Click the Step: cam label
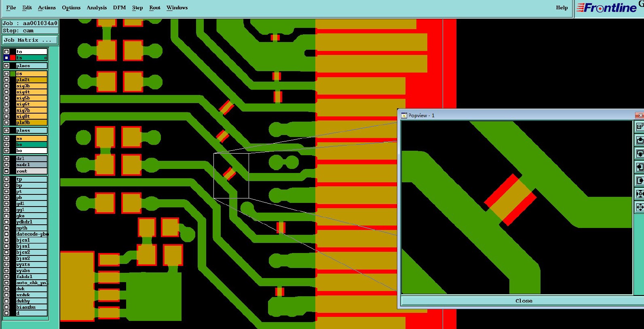644x329 pixels. click(x=30, y=30)
